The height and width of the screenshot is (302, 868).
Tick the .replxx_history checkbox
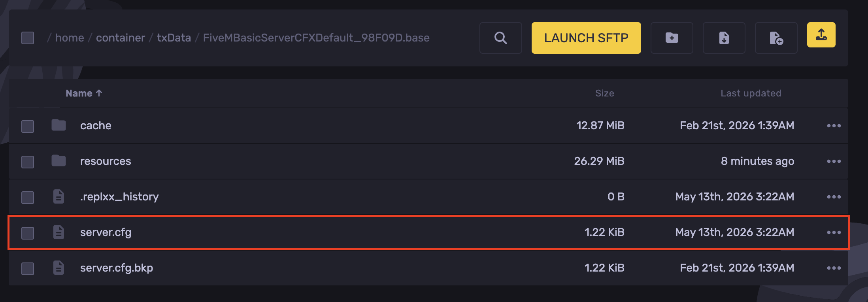(28, 197)
